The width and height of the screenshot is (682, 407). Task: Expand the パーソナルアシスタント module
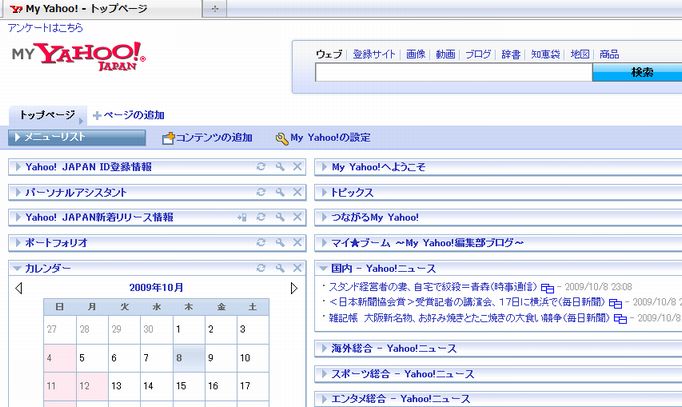pos(18,192)
